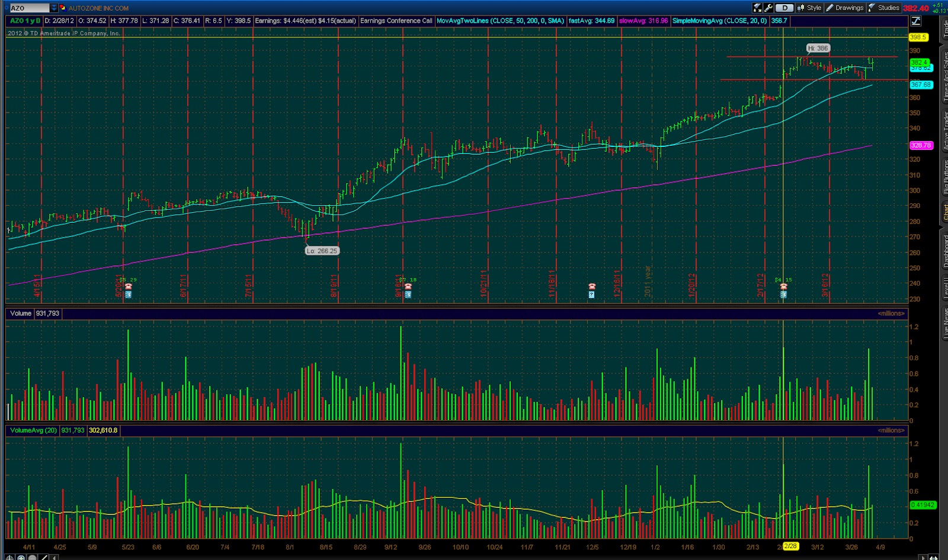The height and width of the screenshot is (560, 948).
Task: Select the line drawing tool icon
Action: [x=43, y=557]
